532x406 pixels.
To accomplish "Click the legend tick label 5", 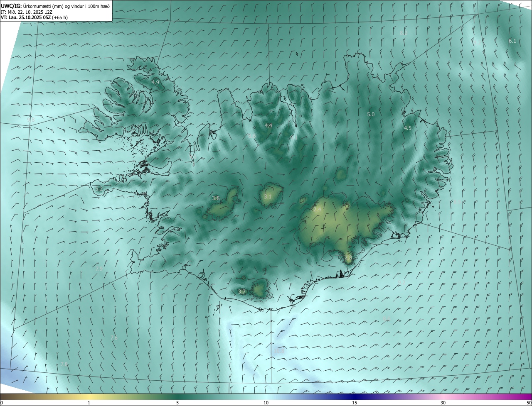I will [x=177, y=403].
